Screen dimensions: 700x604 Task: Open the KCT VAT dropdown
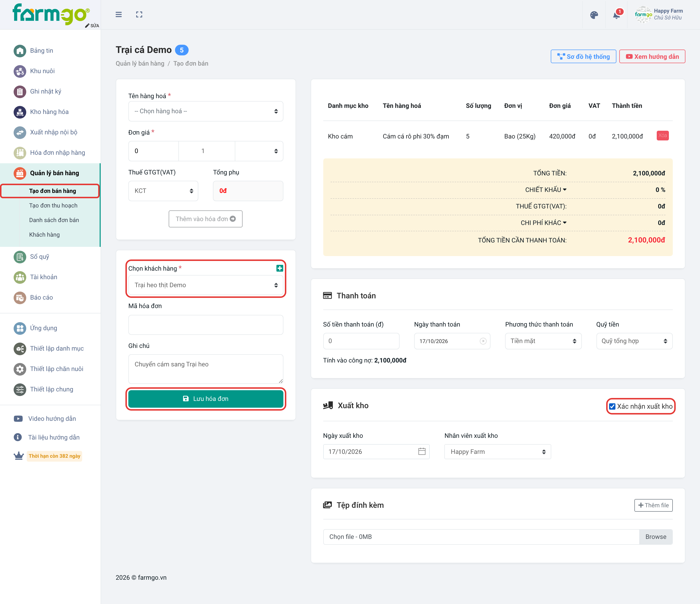[163, 191]
